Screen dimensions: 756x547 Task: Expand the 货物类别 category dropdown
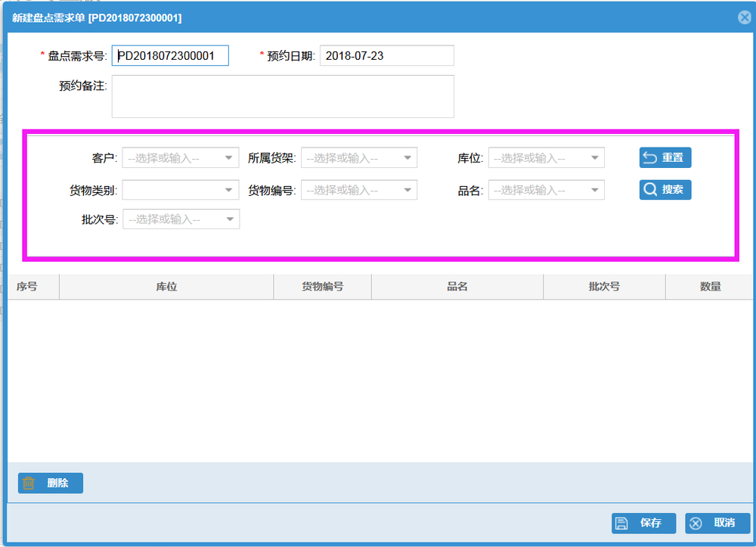(x=181, y=190)
